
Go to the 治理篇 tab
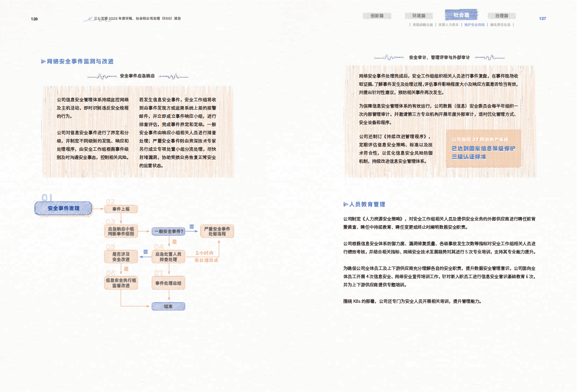point(501,16)
